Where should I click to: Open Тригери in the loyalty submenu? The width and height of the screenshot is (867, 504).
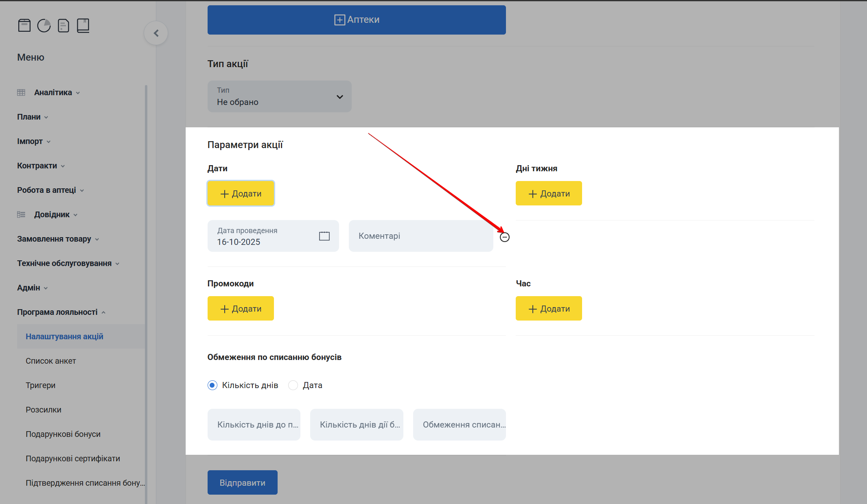[41, 385]
